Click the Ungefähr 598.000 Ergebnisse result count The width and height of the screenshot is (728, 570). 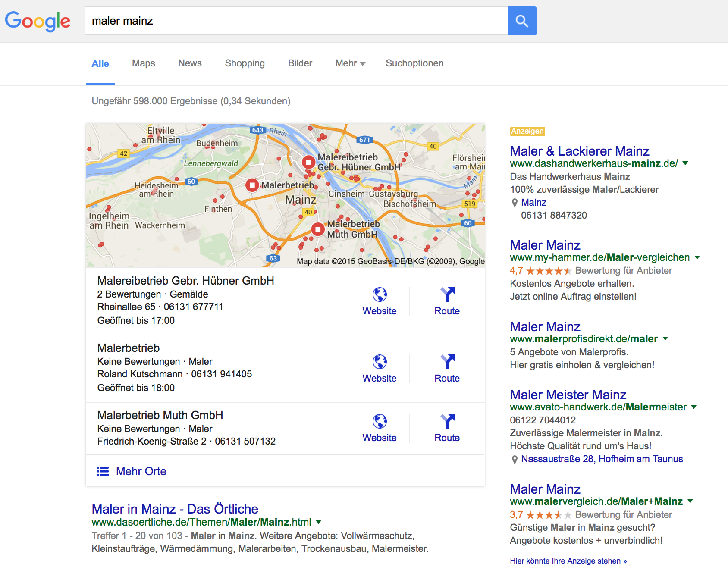pyautogui.click(x=191, y=101)
